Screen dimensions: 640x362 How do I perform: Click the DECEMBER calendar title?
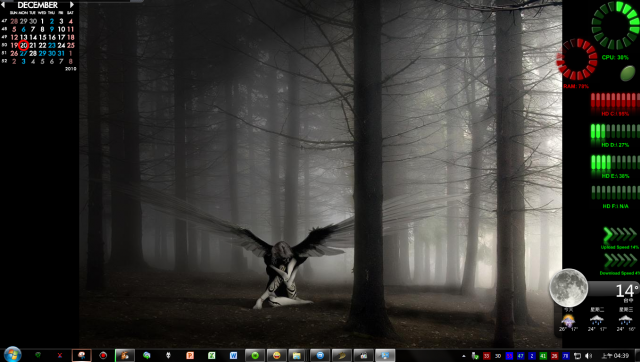pyautogui.click(x=38, y=5)
